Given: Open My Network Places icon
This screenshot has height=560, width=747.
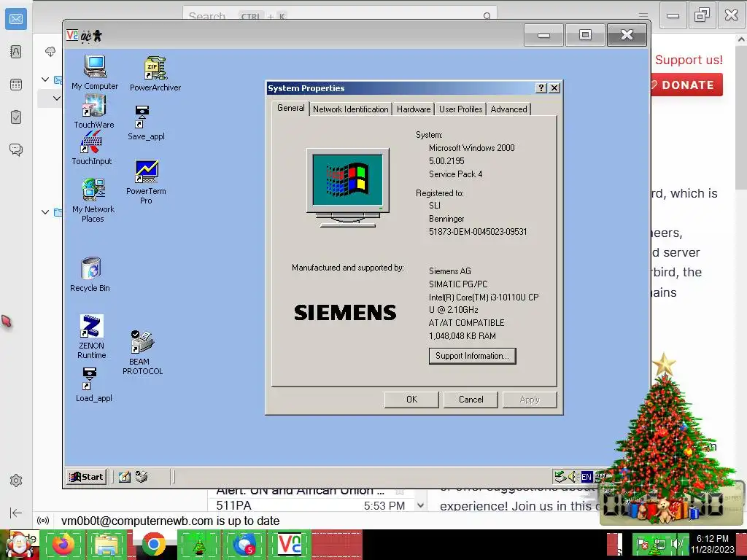Looking at the screenshot, I should click(x=93, y=201).
